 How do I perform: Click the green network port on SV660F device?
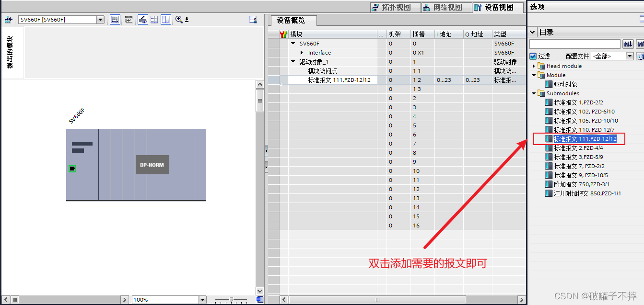72,169
